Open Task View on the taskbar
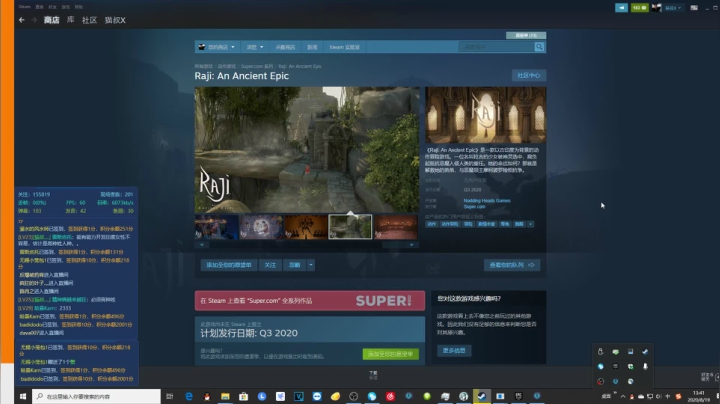The image size is (720, 404). tap(169, 396)
